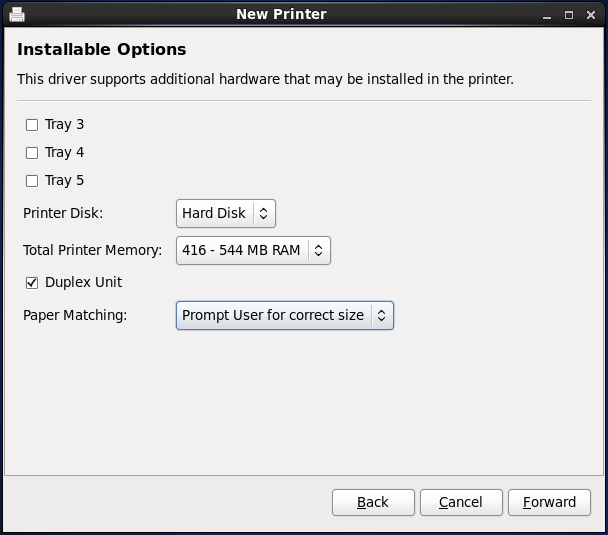Check the Tray 4 option
The width and height of the screenshot is (608, 535).
pos(32,153)
